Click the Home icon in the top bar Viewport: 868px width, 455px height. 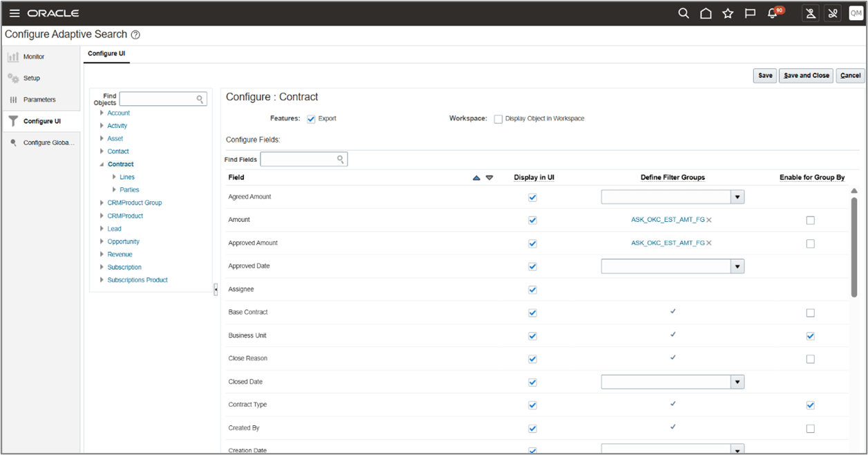click(706, 13)
